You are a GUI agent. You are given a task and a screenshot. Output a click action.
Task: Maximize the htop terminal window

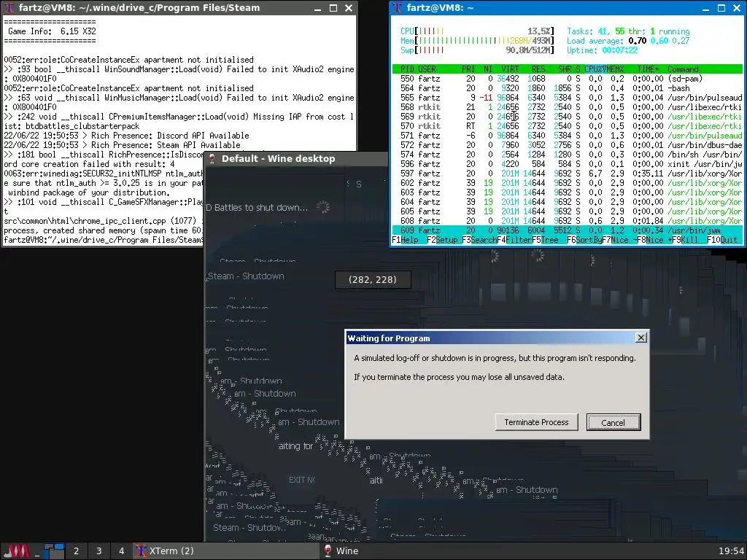(x=721, y=8)
